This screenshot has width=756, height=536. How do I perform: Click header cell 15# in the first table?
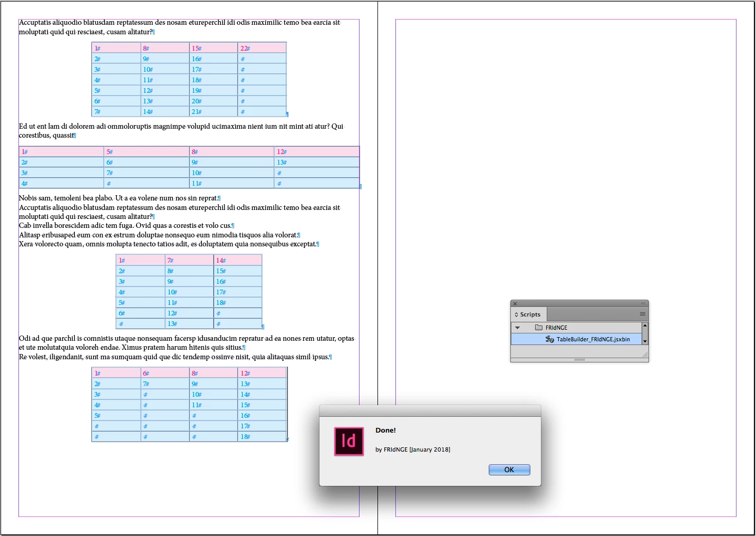tap(214, 48)
